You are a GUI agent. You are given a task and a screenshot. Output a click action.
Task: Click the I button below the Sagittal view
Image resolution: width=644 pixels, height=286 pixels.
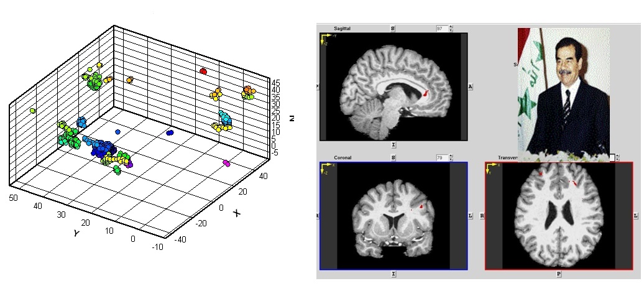(393, 144)
